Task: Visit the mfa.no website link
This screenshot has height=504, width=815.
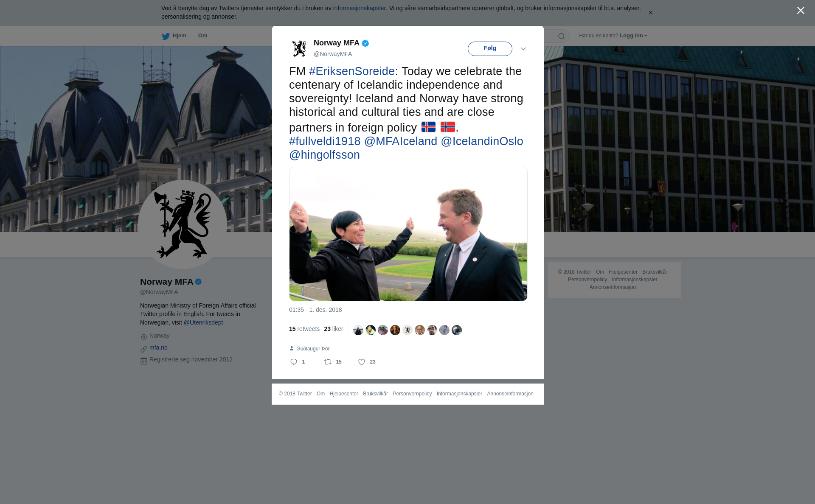Action: click(x=158, y=347)
